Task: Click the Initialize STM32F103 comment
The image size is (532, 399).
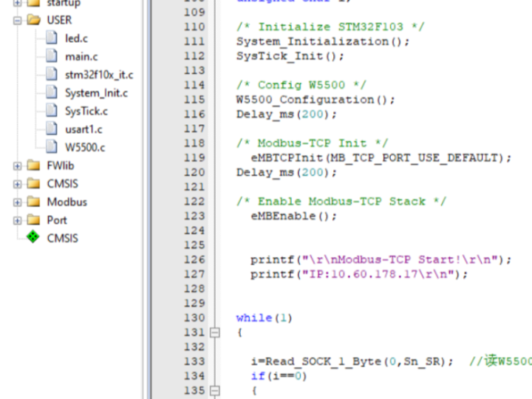Action: tap(330, 27)
